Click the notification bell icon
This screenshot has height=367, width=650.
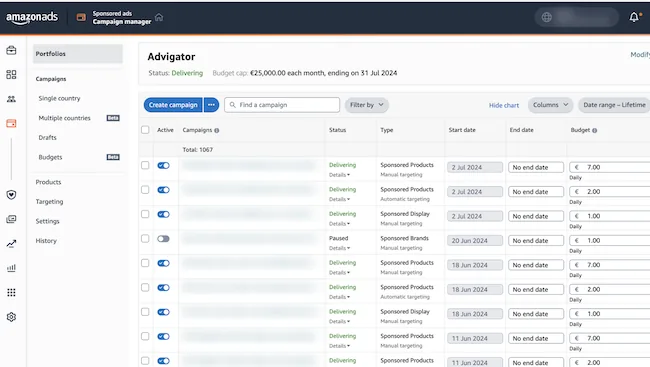pos(634,17)
